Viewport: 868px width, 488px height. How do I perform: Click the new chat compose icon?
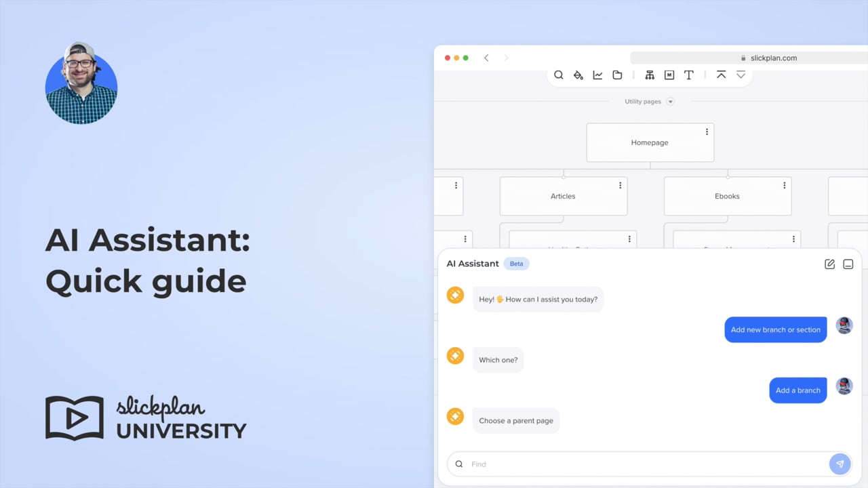tap(829, 264)
